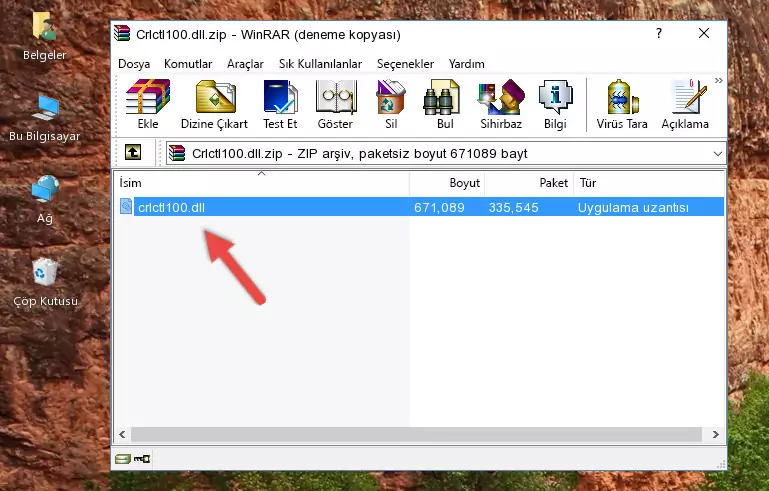
Task: Select the Ağ network desktop icon
Action: pos(45,188)
